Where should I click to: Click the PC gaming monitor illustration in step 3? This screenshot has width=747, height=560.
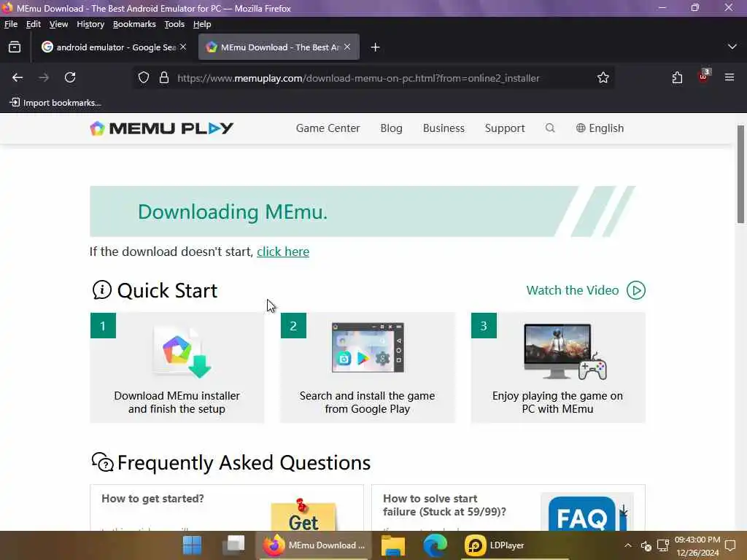pos(565,351)
